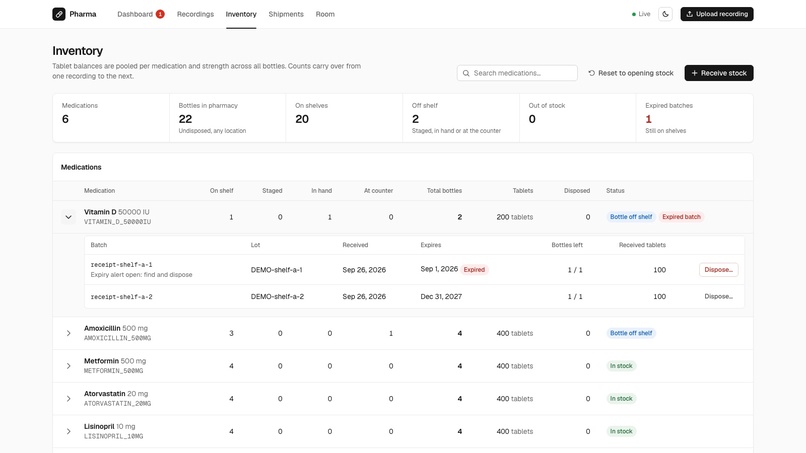Dispose batch receipt-shelf-a-1
The width and height of the screenshot is (806, 453).
[x=719, y=269]
